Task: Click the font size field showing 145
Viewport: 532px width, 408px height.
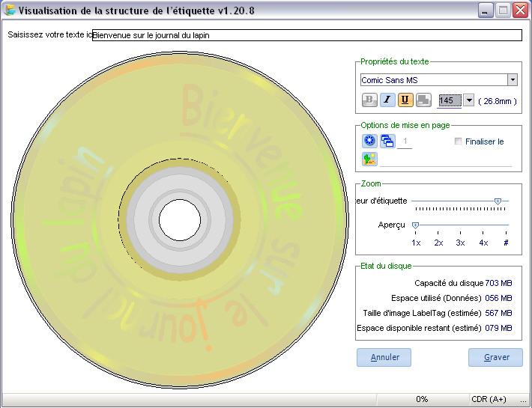Action: coord(450,100)
